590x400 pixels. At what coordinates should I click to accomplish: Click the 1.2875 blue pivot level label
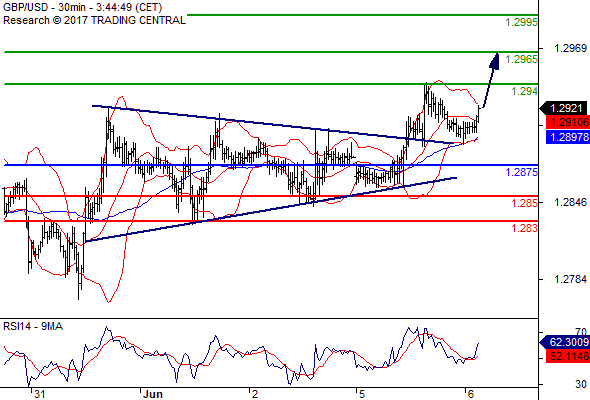[x=521, y=172]
